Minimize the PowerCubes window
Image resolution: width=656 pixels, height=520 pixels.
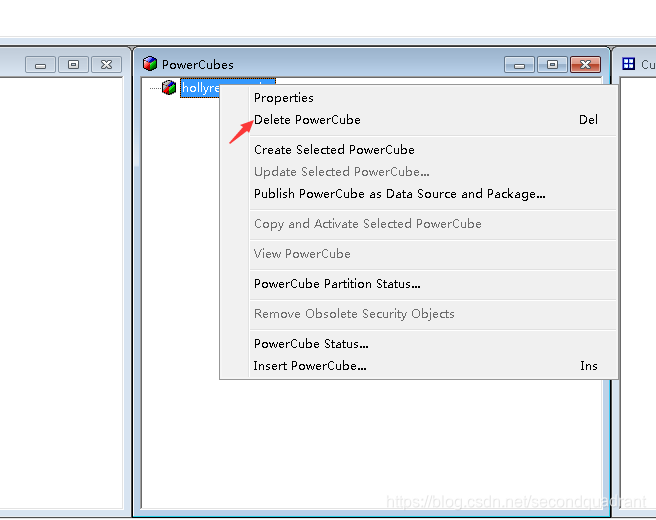coord(519,65)
